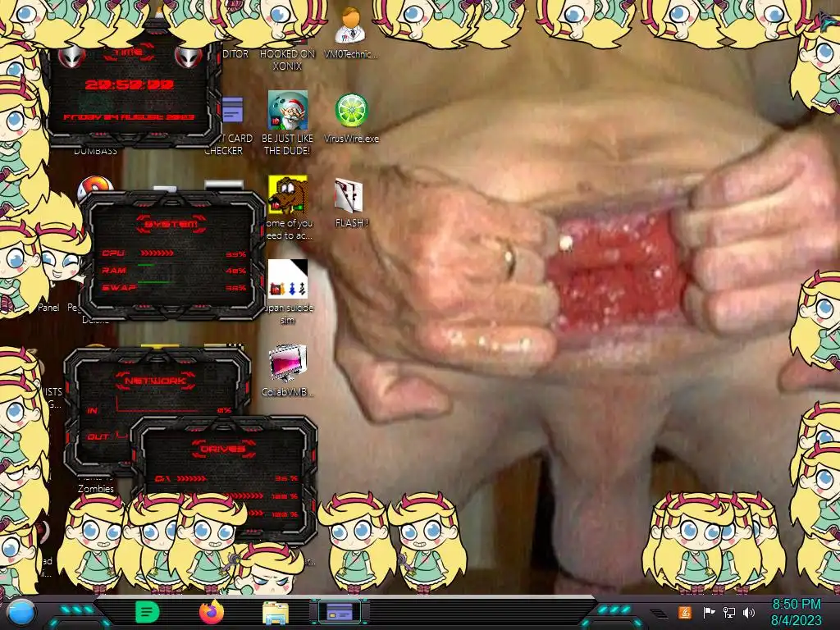Screen dimensions: 840x630
Task: Click the Windows Start orb
Action: pos(21,612)
